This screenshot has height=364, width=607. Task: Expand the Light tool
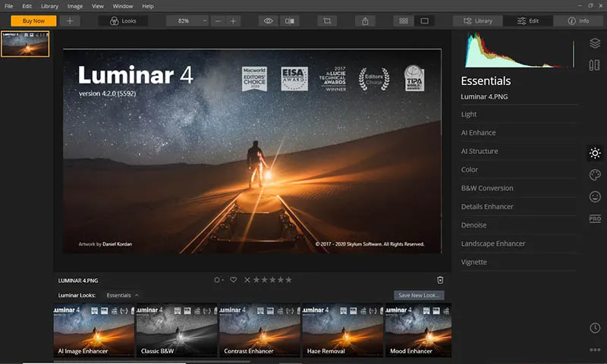click(x=519, y=114)
